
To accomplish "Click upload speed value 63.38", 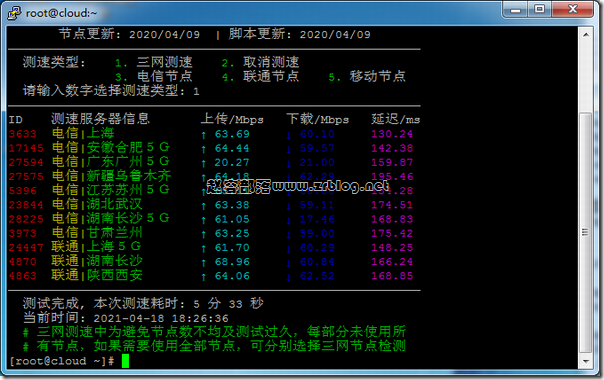I will point(232,205).
